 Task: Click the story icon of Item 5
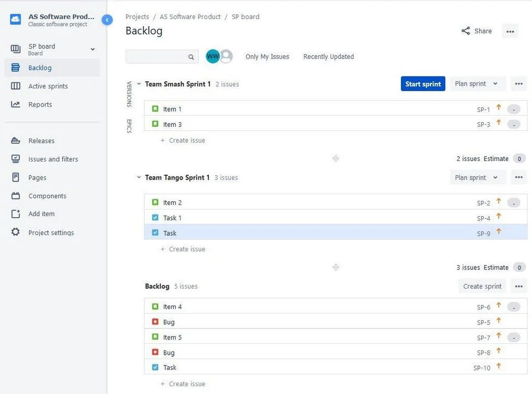point(155,337)
